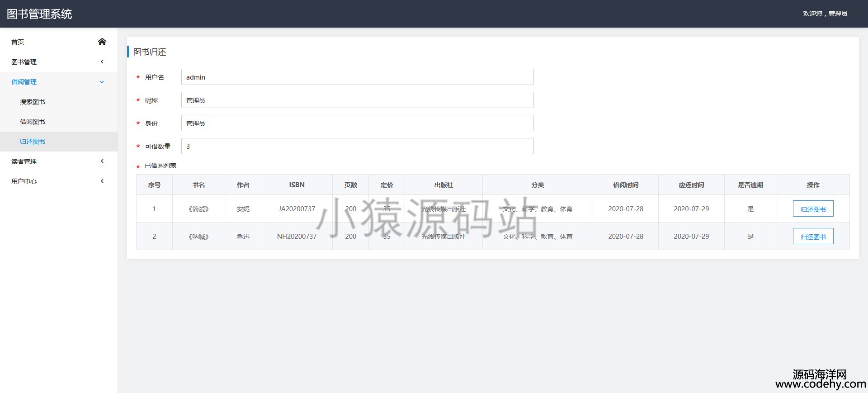Click the 可借数量 input field

click(x=357, y=146)
